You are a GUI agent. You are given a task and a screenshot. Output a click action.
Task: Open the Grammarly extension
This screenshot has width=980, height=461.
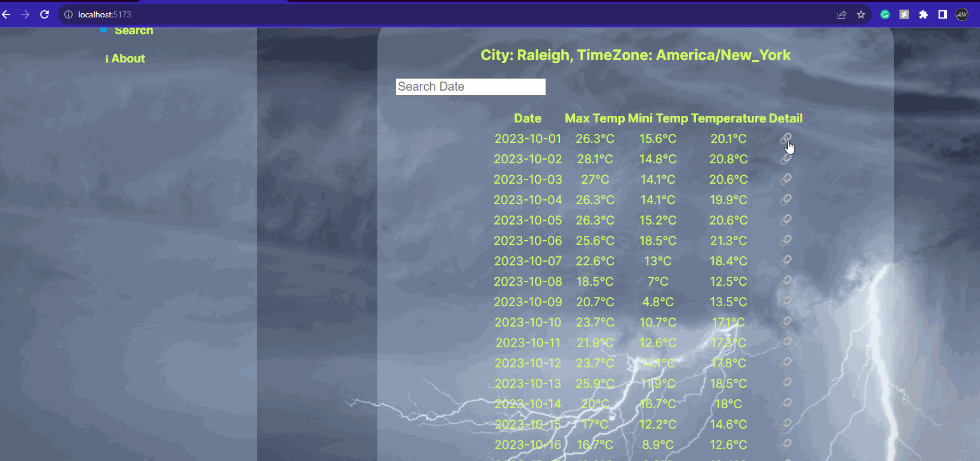pyautogui.click(x=885, y=14)
